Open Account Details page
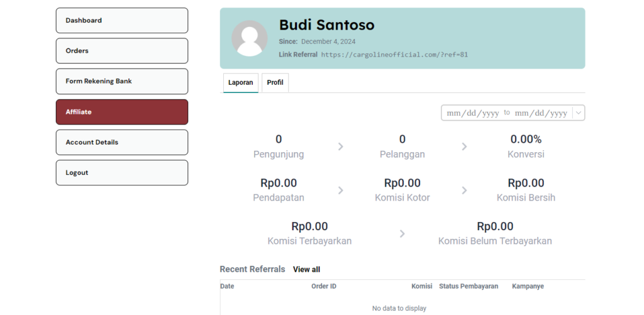 [x=122, y=142]
